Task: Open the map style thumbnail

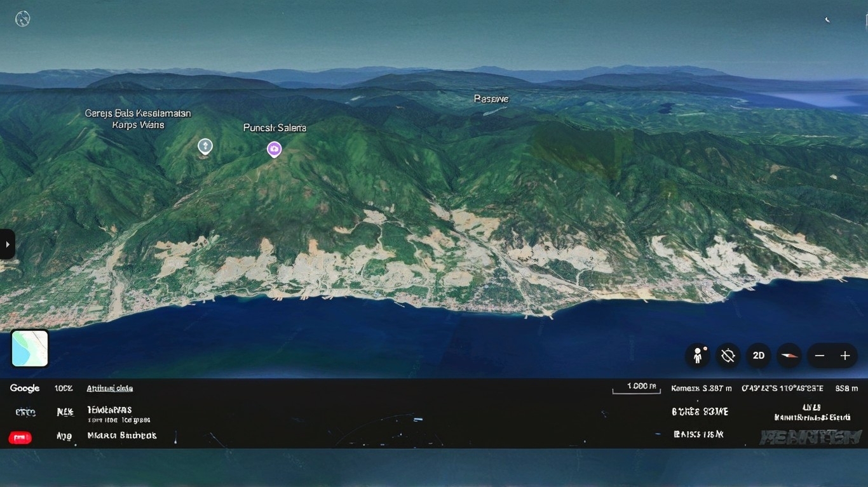Action: (x=30, y=349)
